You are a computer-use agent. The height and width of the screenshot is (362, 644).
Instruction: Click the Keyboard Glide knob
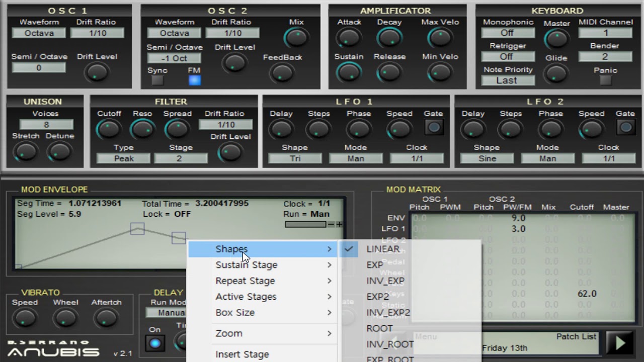click(x=556, y=73)
